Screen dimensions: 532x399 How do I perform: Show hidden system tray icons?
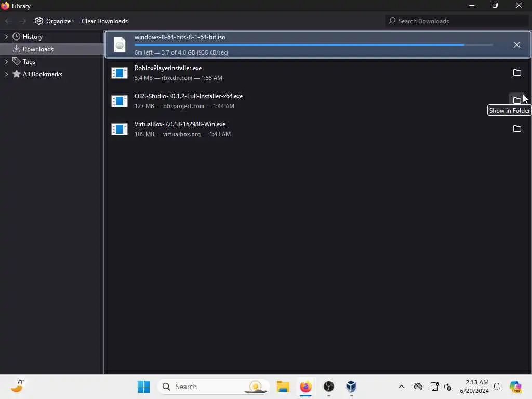[x=402, y=387]
